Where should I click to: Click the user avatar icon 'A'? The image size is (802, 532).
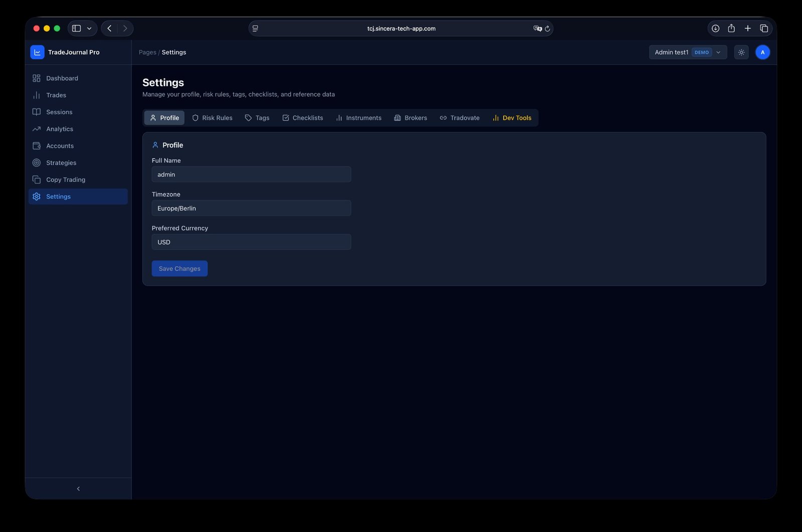pyautogui.click(x=762, y=52)
